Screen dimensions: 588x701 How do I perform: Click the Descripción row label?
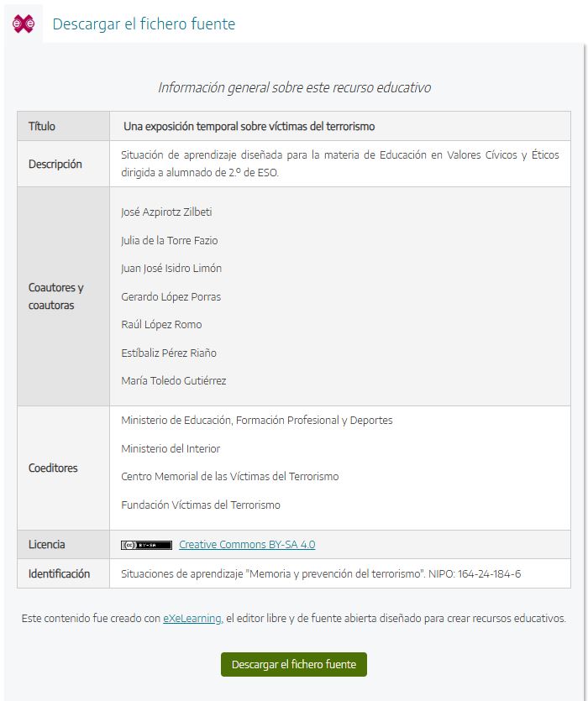pyautogui.click(x=55, y=164)
